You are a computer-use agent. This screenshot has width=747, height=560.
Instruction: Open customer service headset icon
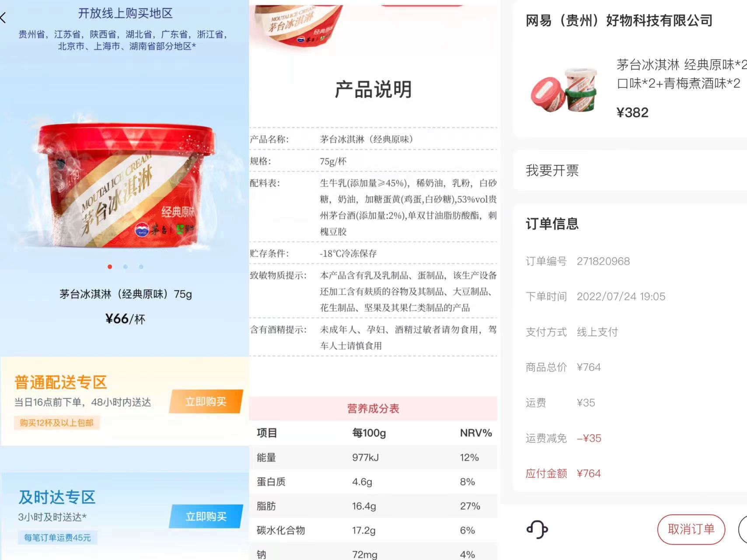point(537,529)
